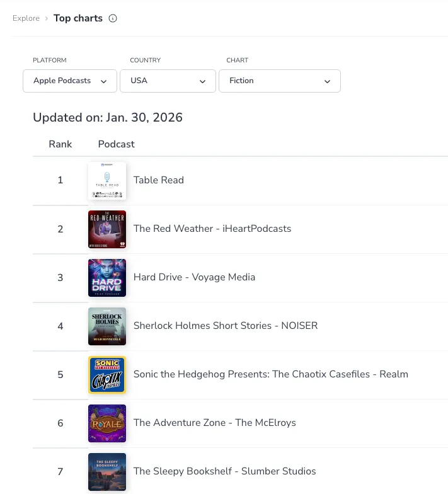Click The Adventure Zone Royale cover image
448x494 pixels.
[x=107, y=423]
